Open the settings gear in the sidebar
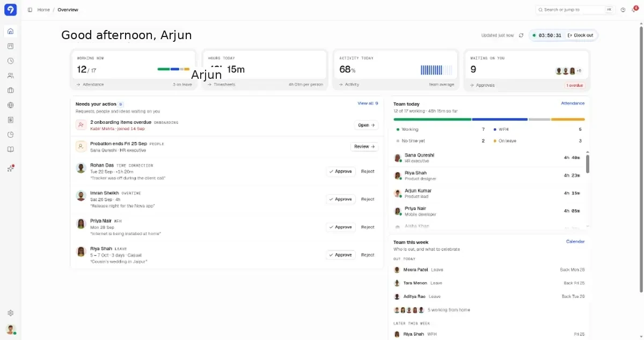 pyautogui.click(x=10, y=313)
